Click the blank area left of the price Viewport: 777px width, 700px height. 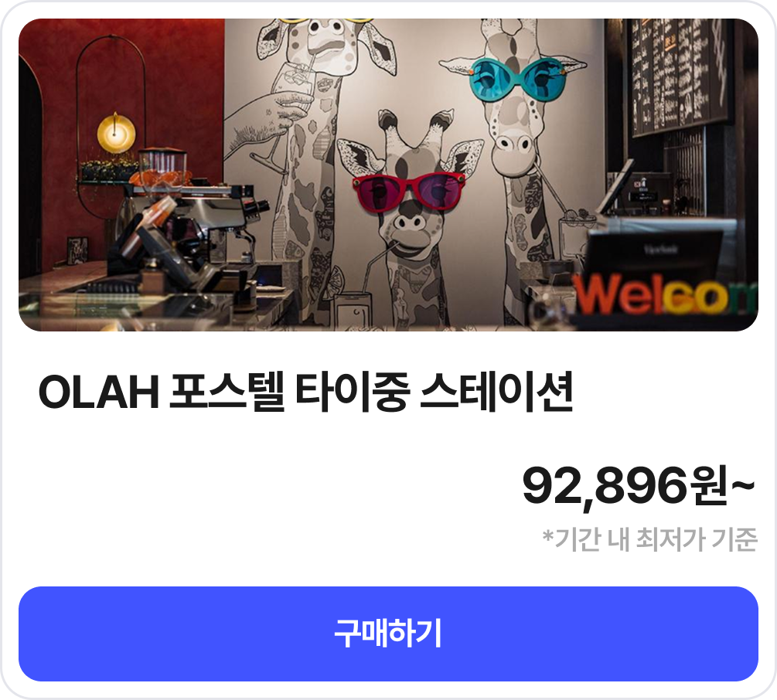click(x=268, y=488)
